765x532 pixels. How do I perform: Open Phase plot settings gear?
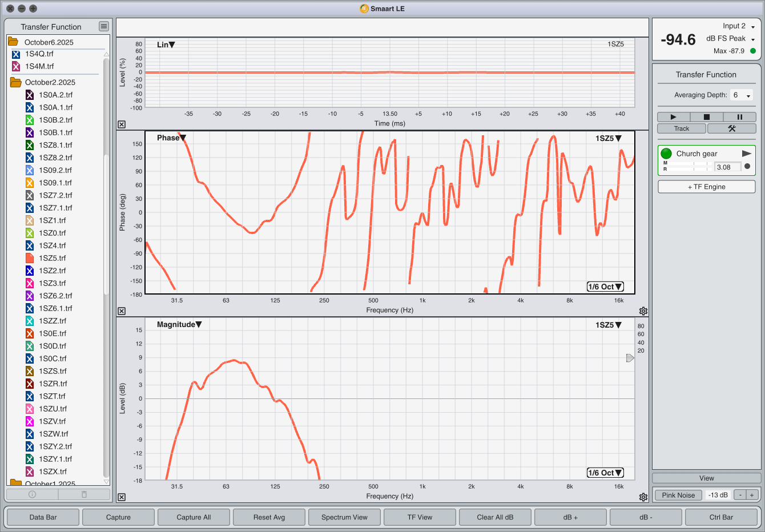click(643, 311)
